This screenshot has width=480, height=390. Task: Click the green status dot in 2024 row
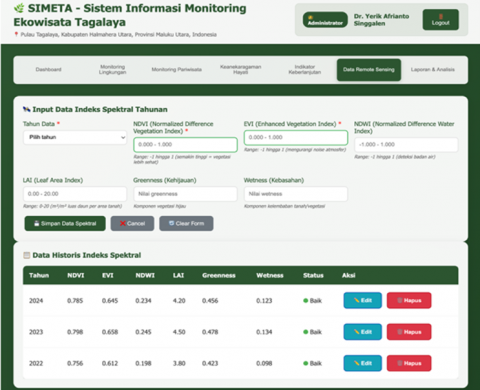305,301
